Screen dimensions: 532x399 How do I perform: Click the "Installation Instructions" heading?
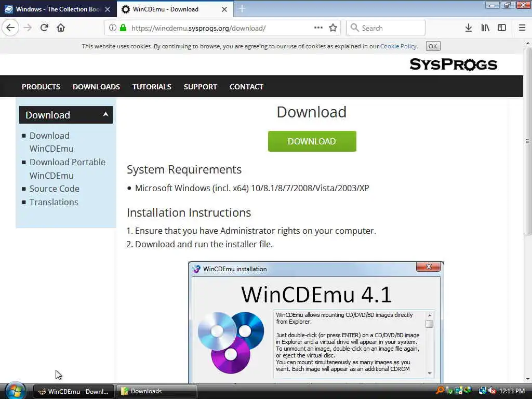point(189,212)
